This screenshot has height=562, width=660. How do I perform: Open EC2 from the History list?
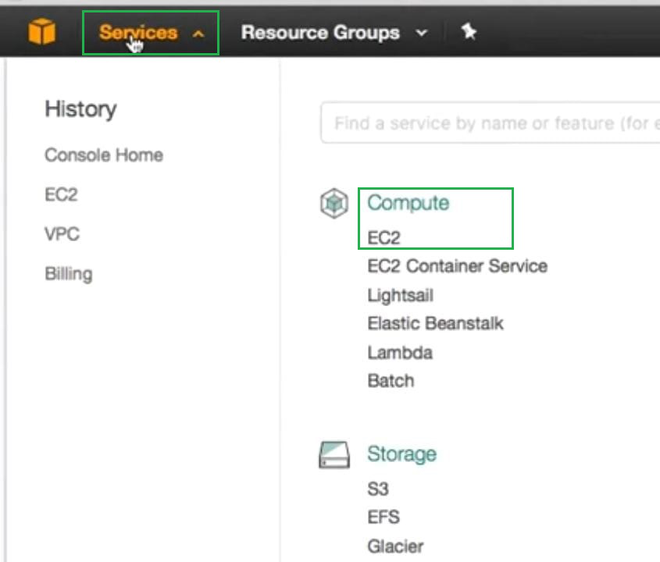tap(61, 195)
